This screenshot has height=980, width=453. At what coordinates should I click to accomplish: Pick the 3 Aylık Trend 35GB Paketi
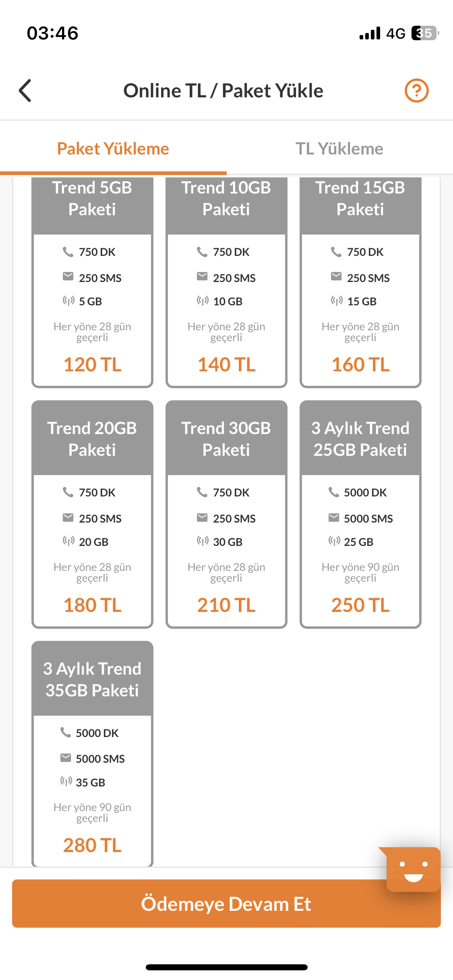click(92, 754)
